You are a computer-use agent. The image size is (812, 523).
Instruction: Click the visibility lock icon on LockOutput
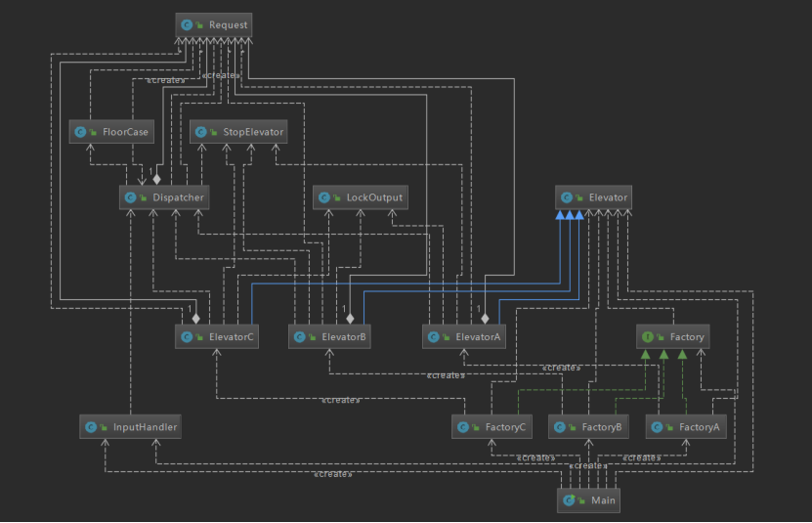(336, 198)
